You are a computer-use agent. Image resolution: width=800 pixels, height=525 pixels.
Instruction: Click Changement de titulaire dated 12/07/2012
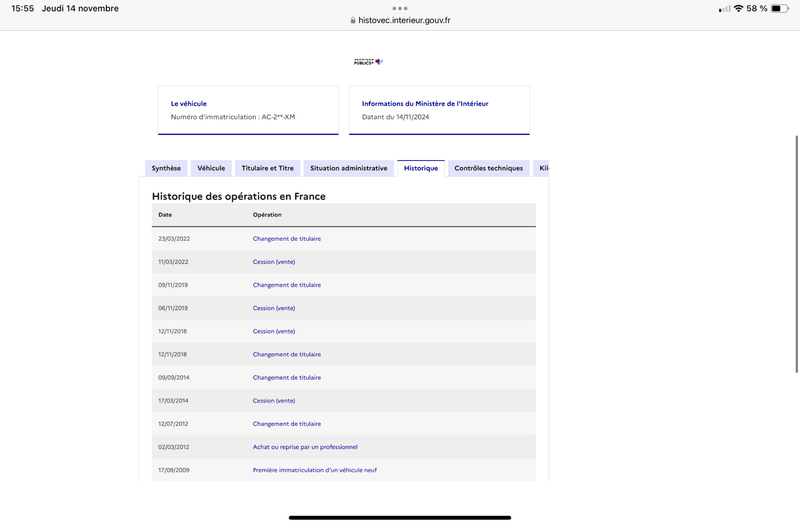point(287,424)
